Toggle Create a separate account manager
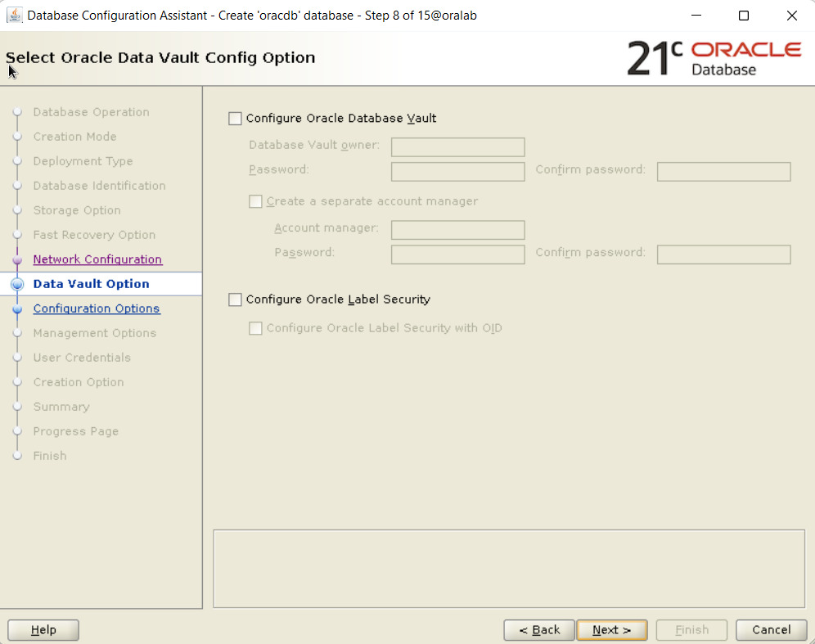Screen dimensions: 815x644 coord(256,201)
